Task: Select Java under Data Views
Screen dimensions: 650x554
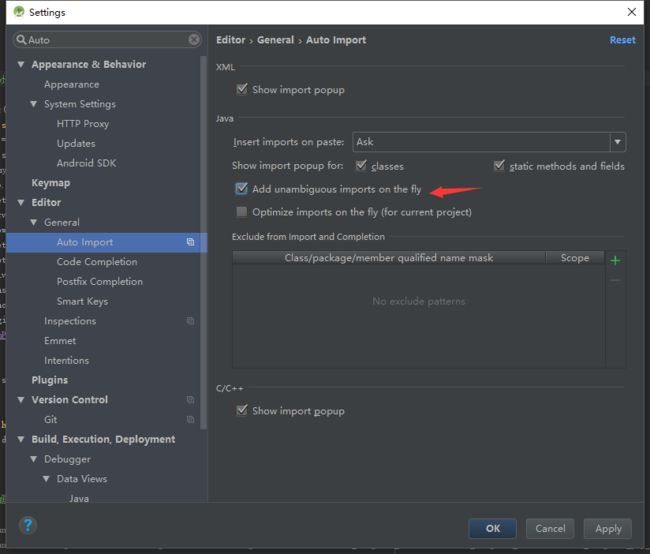Action: [x=79, y=498]
